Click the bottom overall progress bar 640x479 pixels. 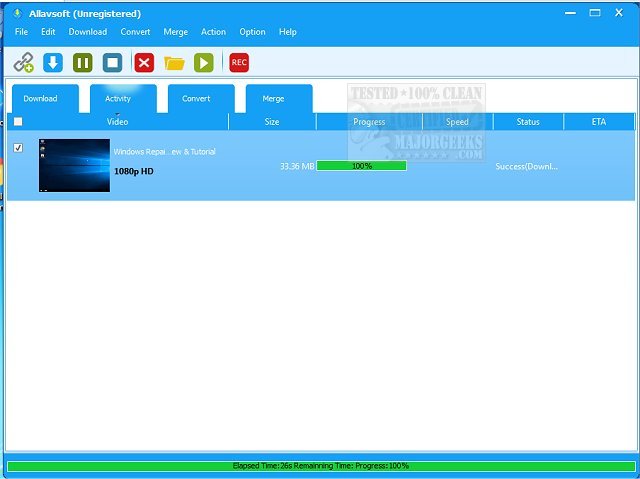click(321, 466)
